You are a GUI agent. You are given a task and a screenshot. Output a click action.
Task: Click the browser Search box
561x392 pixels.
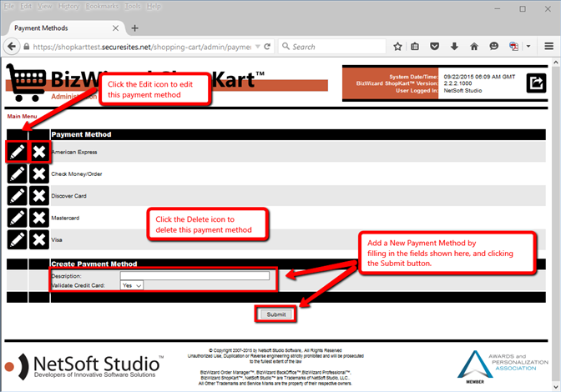pos(332,47)
